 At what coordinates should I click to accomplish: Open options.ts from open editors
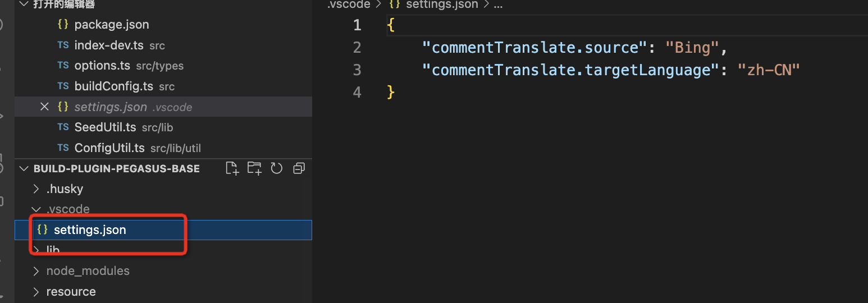pos(163,66)
